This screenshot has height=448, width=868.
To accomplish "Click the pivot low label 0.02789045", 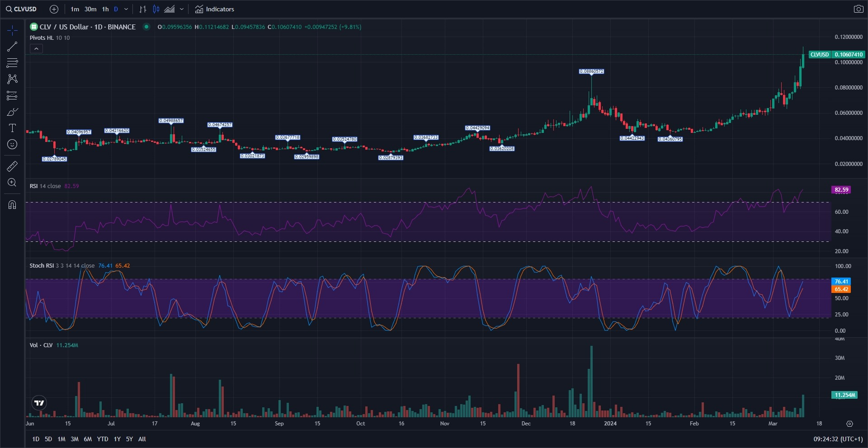I will 54,159.
